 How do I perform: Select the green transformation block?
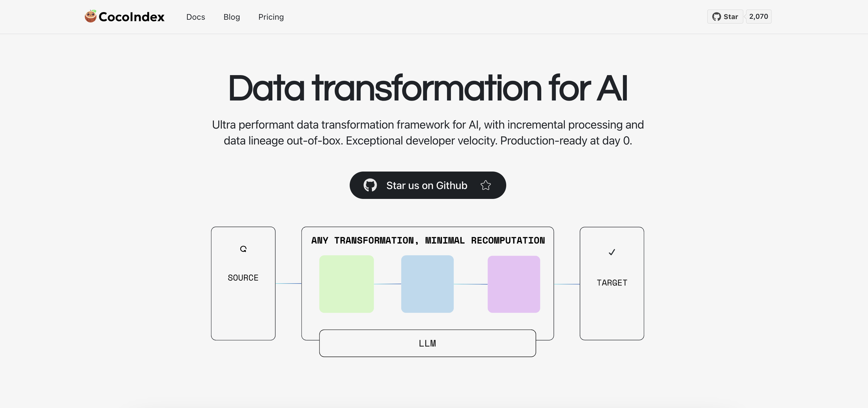coord(346,284)
